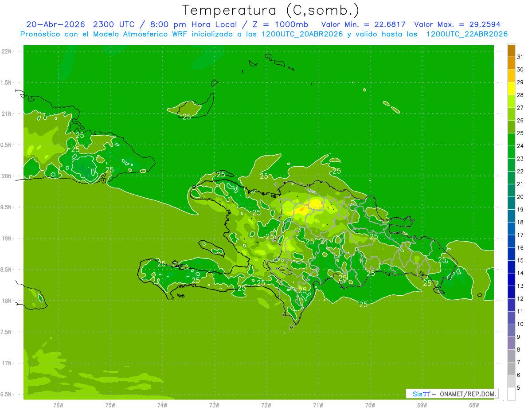Click the purple 9 legend color swatch
532x411 pixels.
[511, 343]
